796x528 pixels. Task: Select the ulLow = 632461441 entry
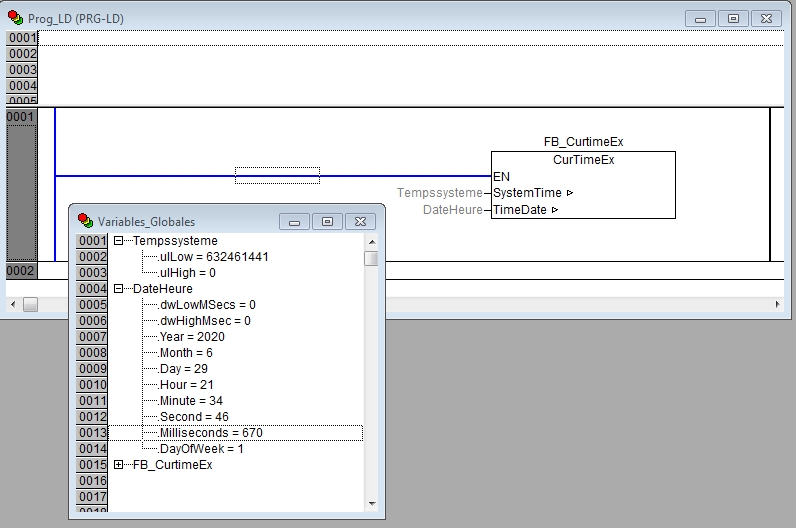(x=213, y=257)
